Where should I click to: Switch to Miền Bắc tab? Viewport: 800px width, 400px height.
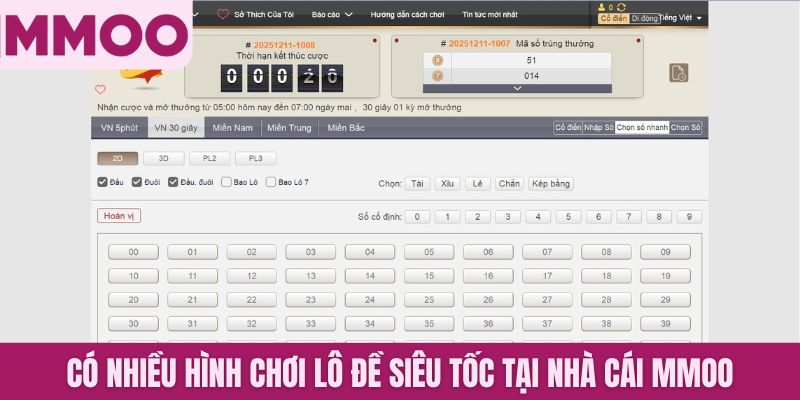click(346, 128)
